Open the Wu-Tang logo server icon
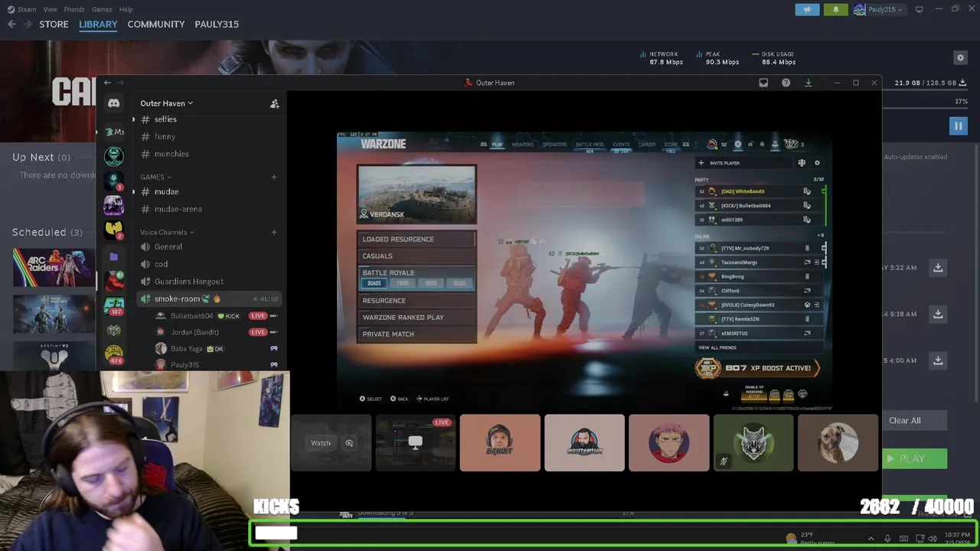980x551 pixels. 113,228
